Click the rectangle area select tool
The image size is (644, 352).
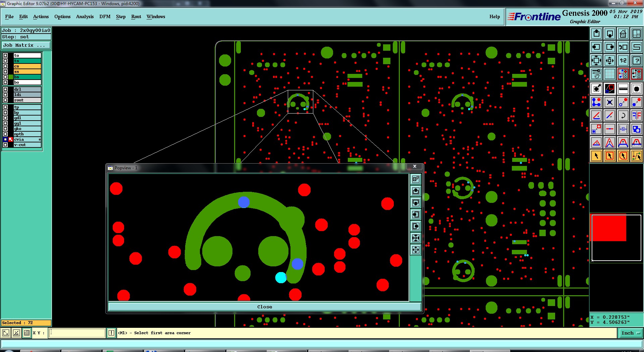coord(610,156)
